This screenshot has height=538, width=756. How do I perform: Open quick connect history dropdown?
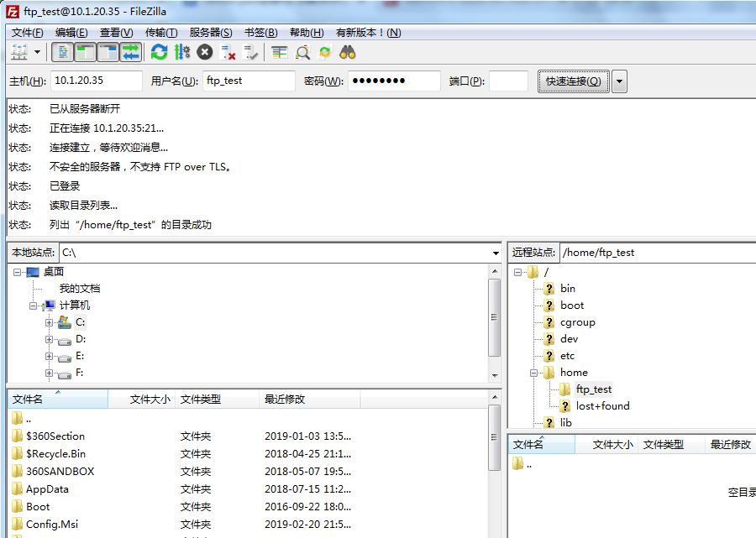click(619, 81)
